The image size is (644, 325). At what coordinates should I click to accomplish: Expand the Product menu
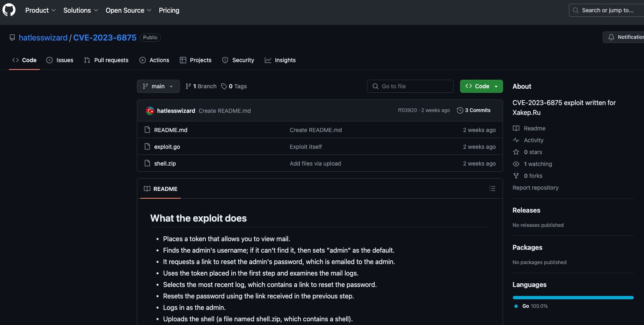click(x=40, y=10)
